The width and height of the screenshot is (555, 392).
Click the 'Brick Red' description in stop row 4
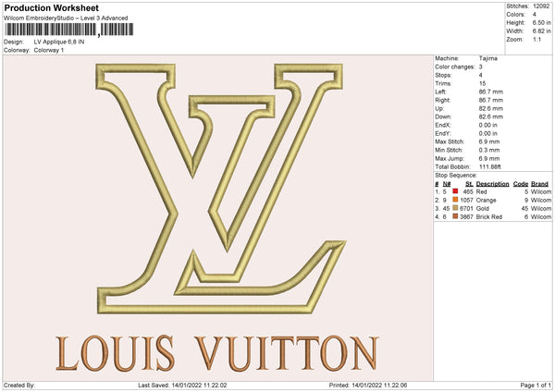488,216
